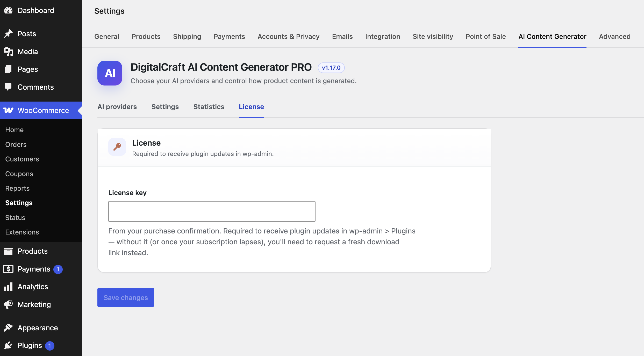Click the Payments dollar icon
644x356 pixels.
click(8, 269)
